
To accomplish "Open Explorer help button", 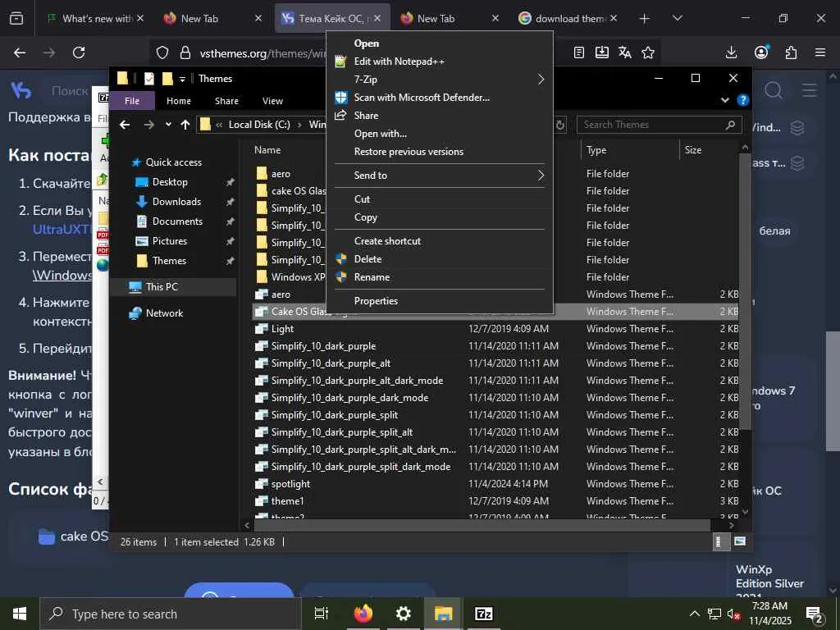I will click(742, 100).
